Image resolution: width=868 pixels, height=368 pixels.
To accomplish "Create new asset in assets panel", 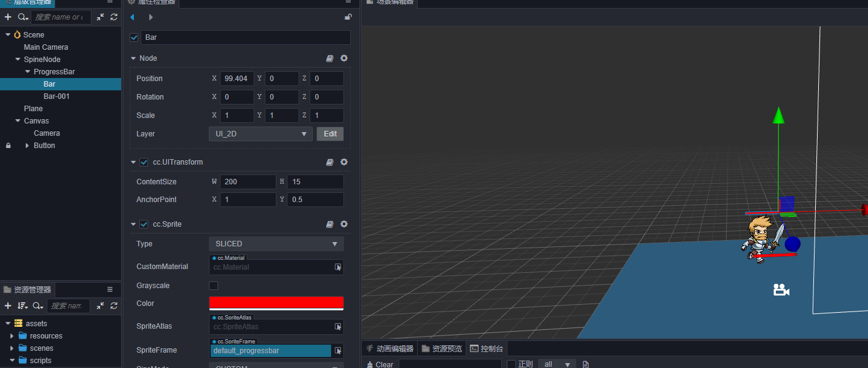I will [x=8, y=306].
